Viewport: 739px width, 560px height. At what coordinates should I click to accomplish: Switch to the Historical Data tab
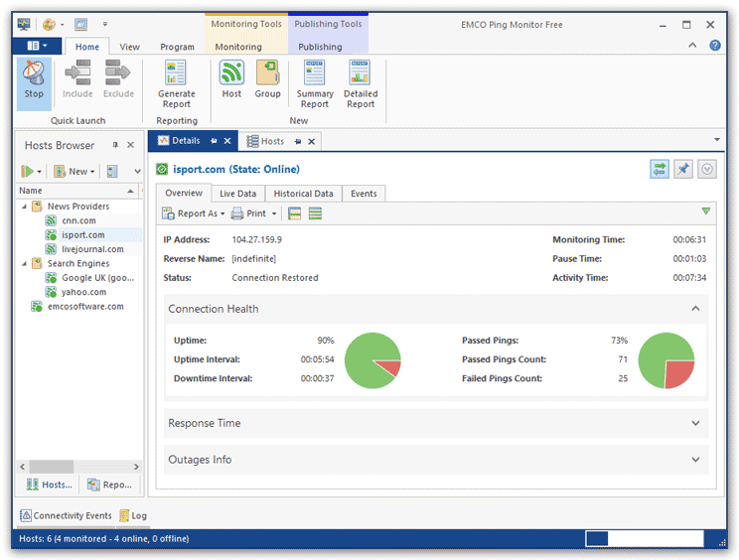click(x=303, y=194)
